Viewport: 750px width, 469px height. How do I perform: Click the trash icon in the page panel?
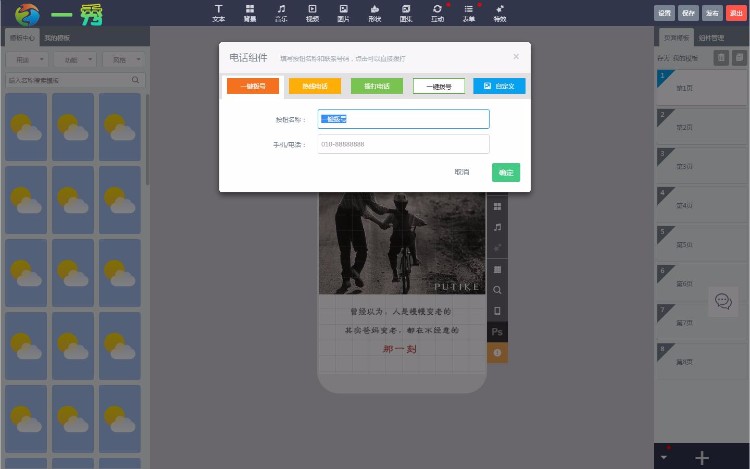pyautogui.click(x=721, y=58)
